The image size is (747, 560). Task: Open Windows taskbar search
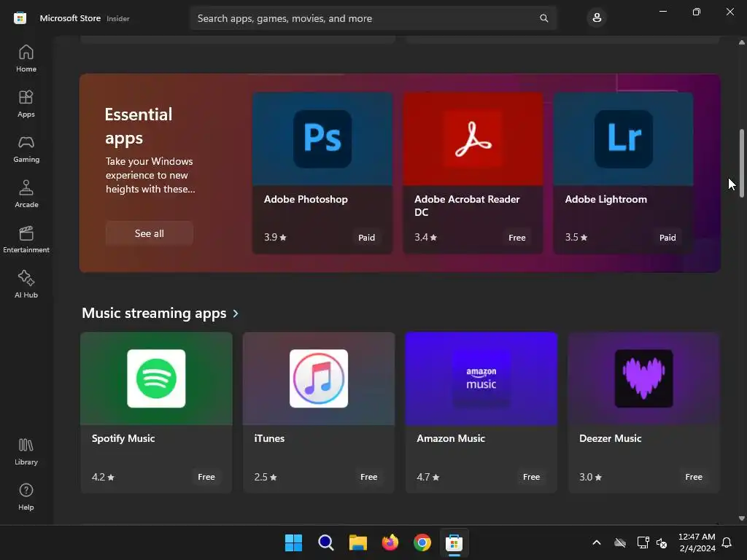326,542
